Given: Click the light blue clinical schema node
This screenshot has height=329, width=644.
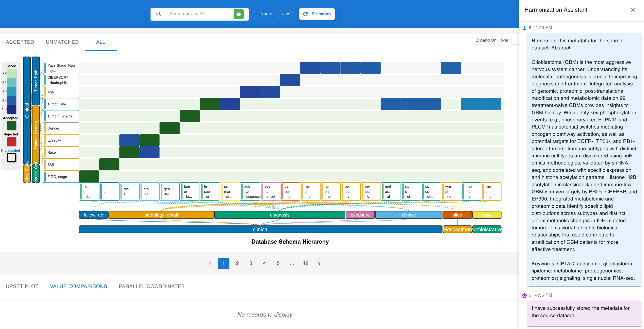Looking at the screenshot, I should point(408,215).
